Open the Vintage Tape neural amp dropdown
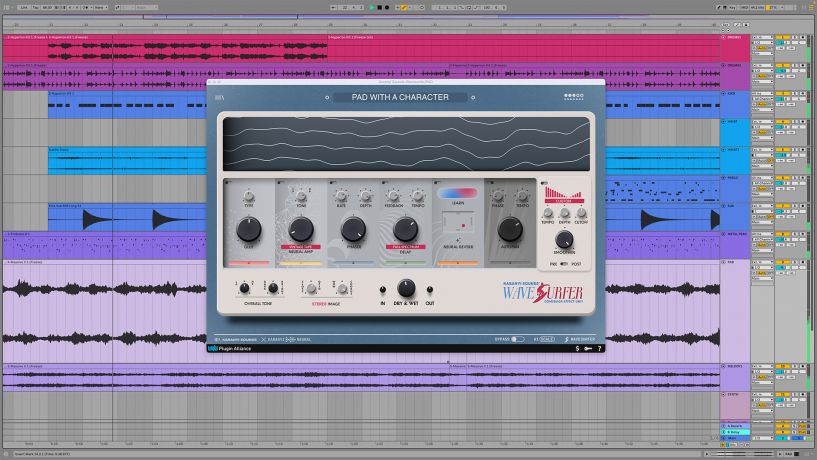Viewport: 817px width, 460px height. pos(301,245)
